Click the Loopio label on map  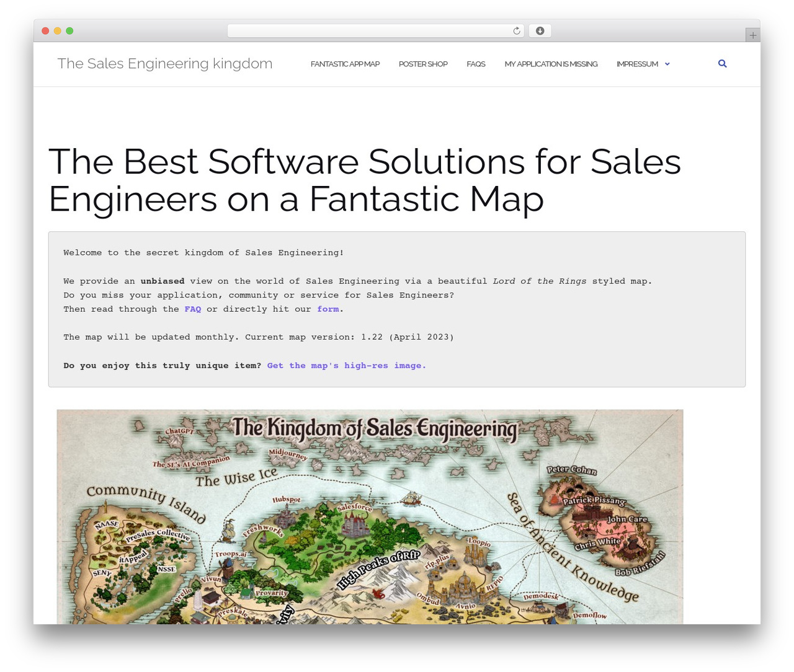(x=479, y=542)
